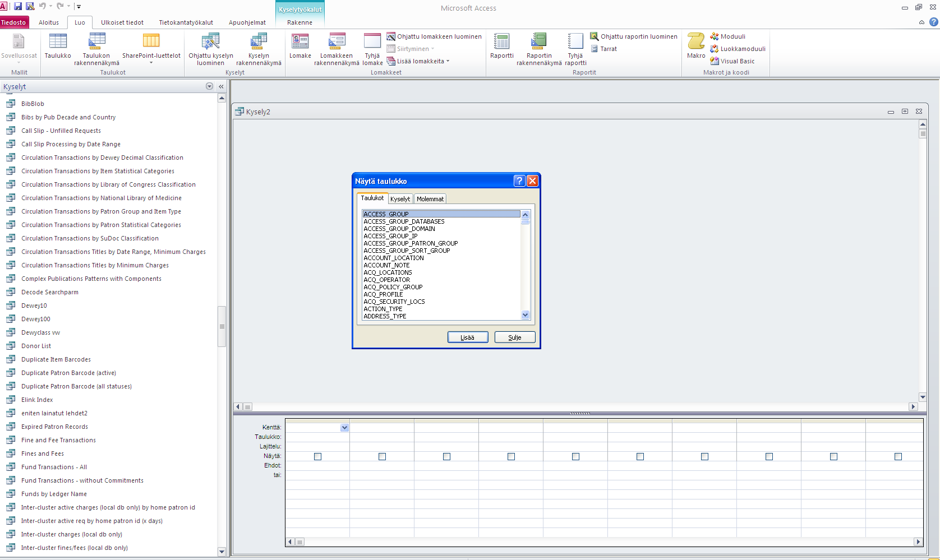Switch to the Apuohjelmat ribbon tab

point(247,22)
